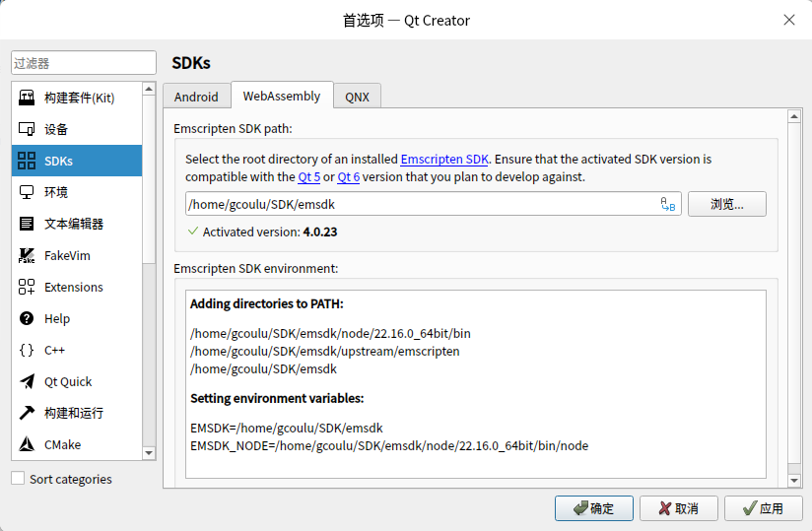This screenshot has height=531, width=812.
Task: Open the Help category icon
Action: coord(27,318)
